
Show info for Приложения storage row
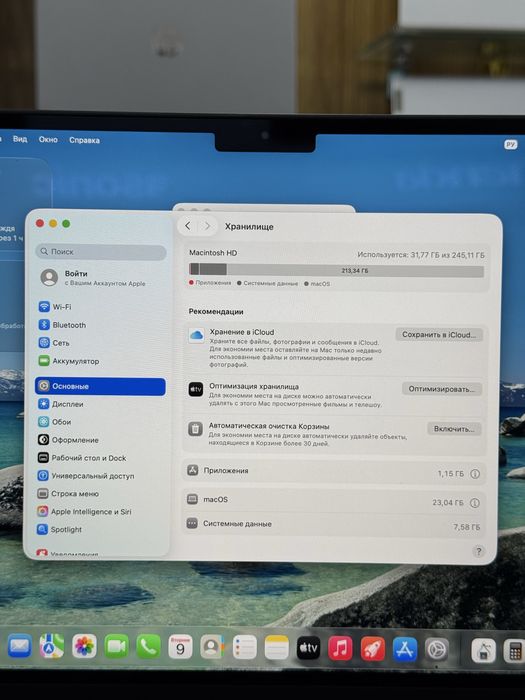(x=475, y=474)
